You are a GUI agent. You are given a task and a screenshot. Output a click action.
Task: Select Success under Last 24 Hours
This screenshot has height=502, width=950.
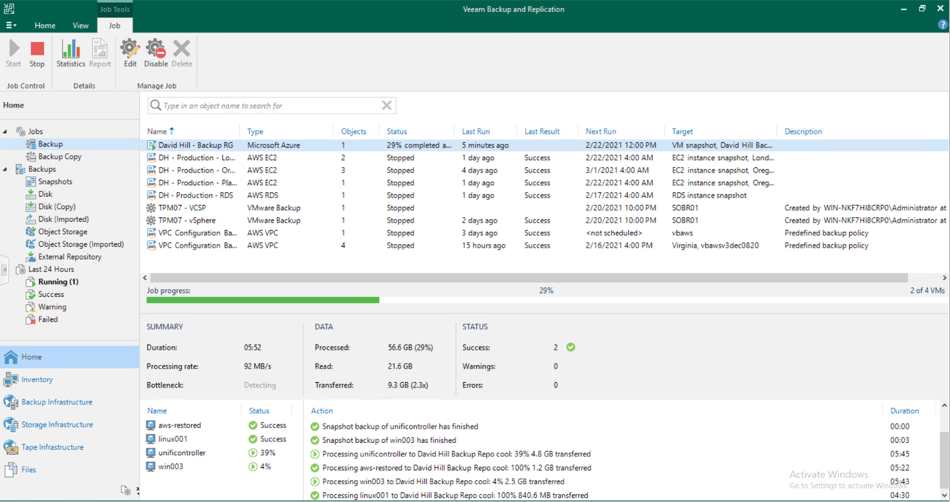pos(50,294)
